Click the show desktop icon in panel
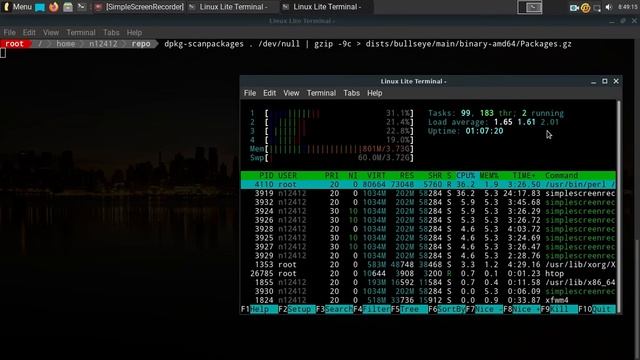This screenshot has height=360, width=640. (x=40, y=7)
